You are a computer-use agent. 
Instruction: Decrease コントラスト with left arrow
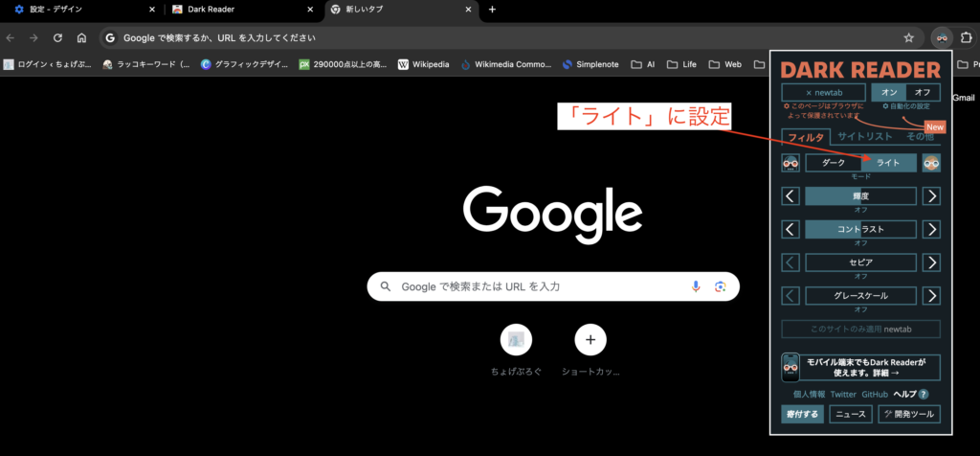pyautogui.click(x=791, y=229)
